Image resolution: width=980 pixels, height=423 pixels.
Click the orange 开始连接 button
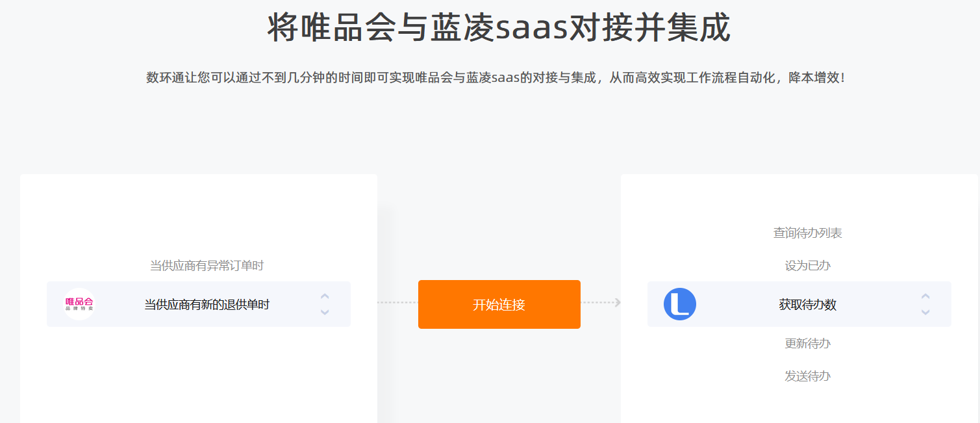499,304
